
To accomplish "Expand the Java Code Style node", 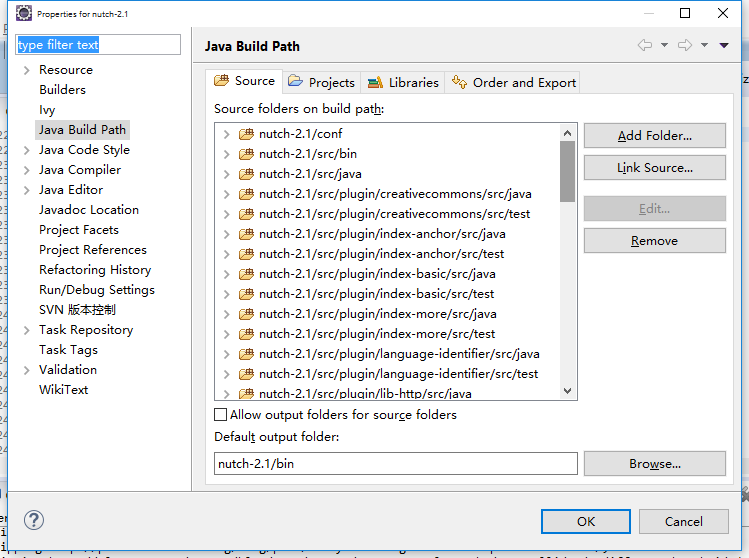I will pos(27,150).
